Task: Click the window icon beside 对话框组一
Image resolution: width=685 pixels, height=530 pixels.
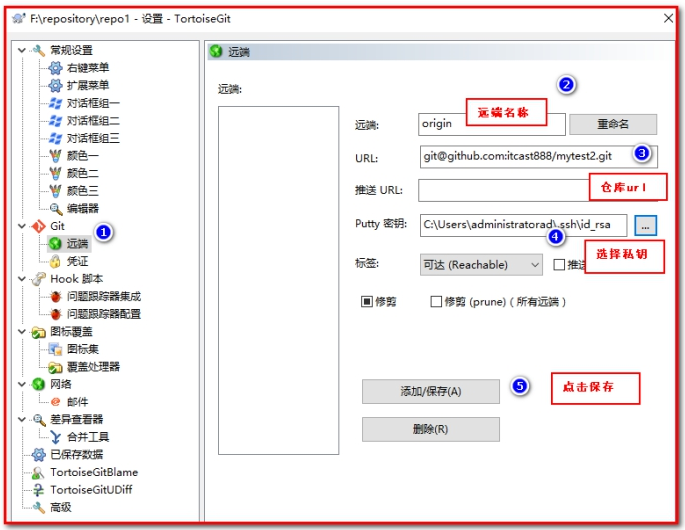Action: pyautogui.click(x=55, y=103)
